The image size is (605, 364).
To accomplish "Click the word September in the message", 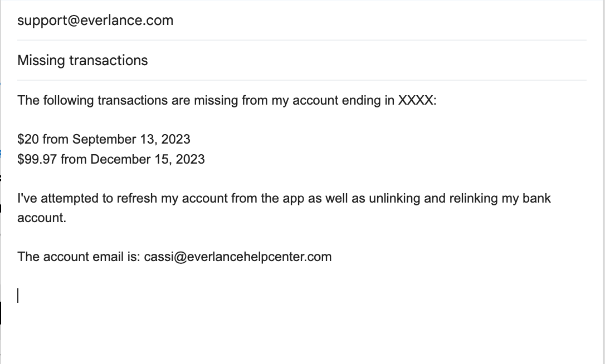I will [104, 139].
